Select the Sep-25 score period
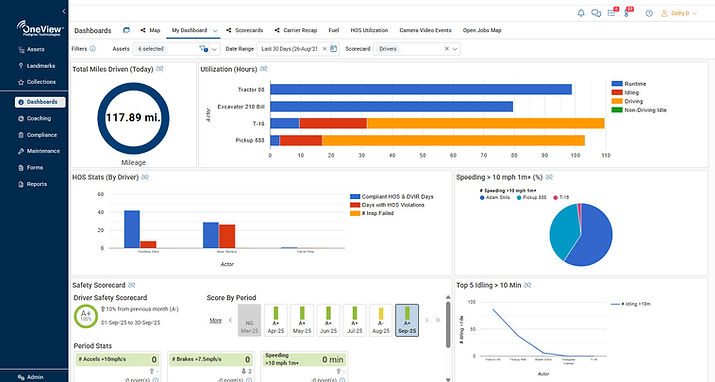The image size is (715, 382). point(407,320)
